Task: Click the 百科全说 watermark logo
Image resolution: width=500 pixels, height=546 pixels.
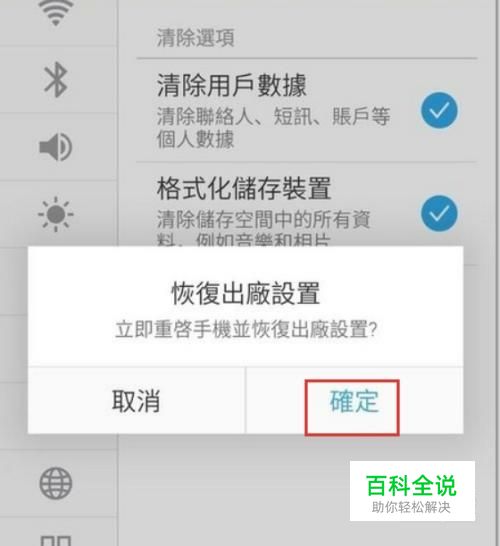Action: (411, 485)
